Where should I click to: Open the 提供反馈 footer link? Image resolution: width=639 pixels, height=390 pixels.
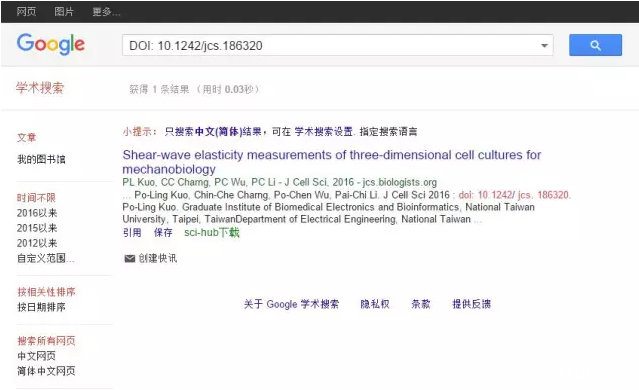(x=472, y=304)
